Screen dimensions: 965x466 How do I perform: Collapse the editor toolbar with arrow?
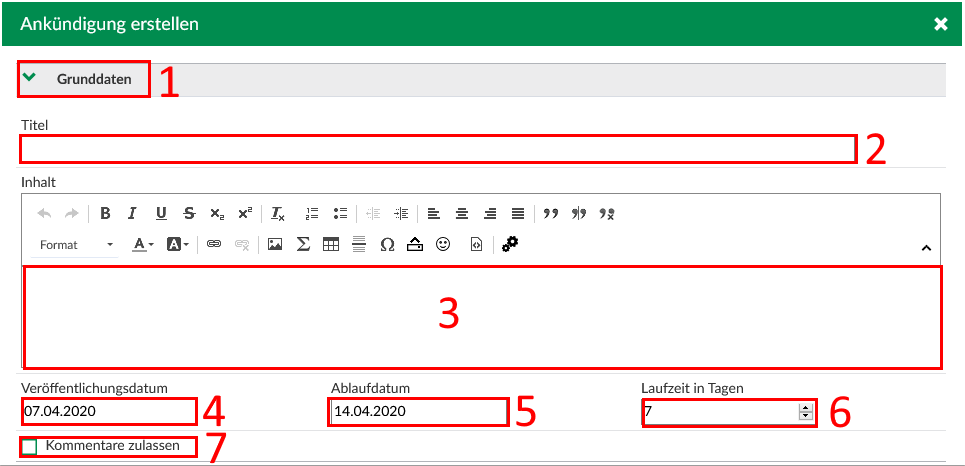(925, 248)
